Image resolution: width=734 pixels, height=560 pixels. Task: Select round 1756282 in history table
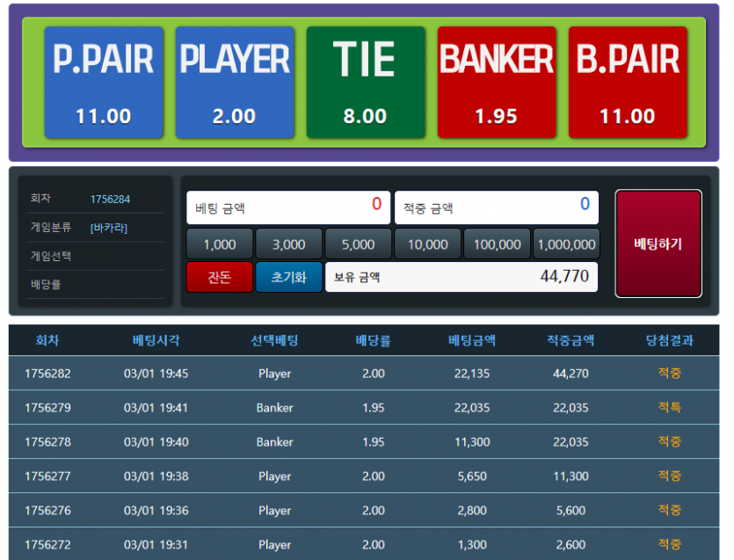(x=47, y=374)
